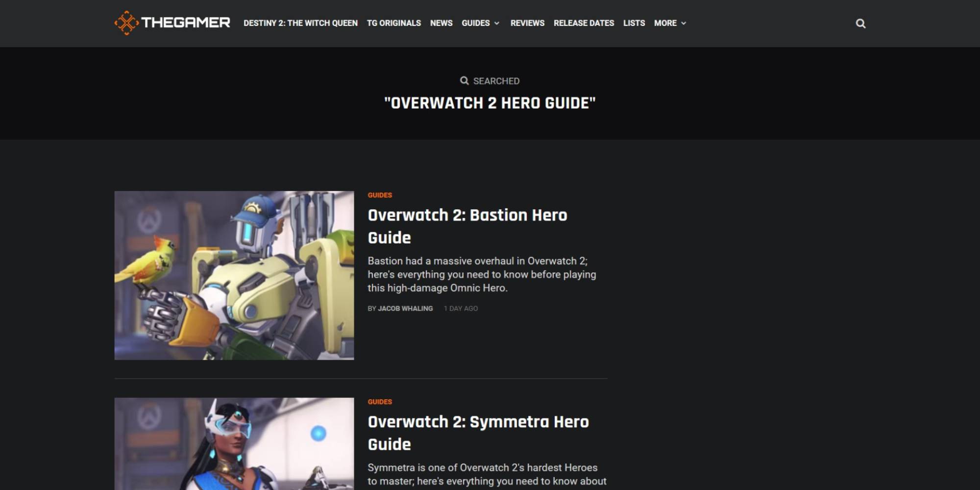Open the News section
The height and width of the screenshot is (490, 980).
441,23
